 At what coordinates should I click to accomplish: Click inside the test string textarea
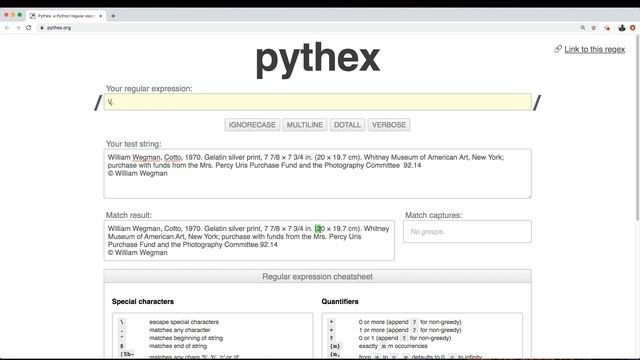point(318,174)
